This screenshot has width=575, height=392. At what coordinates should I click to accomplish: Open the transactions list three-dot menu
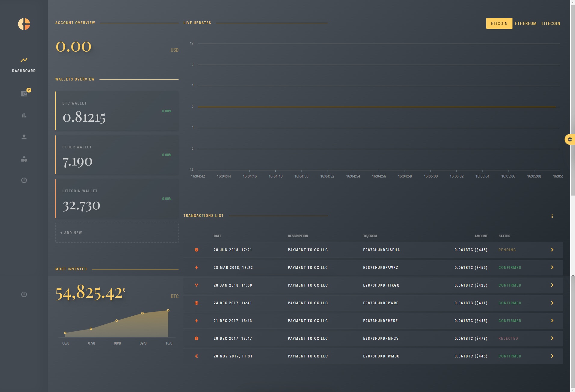click(552, 216)
